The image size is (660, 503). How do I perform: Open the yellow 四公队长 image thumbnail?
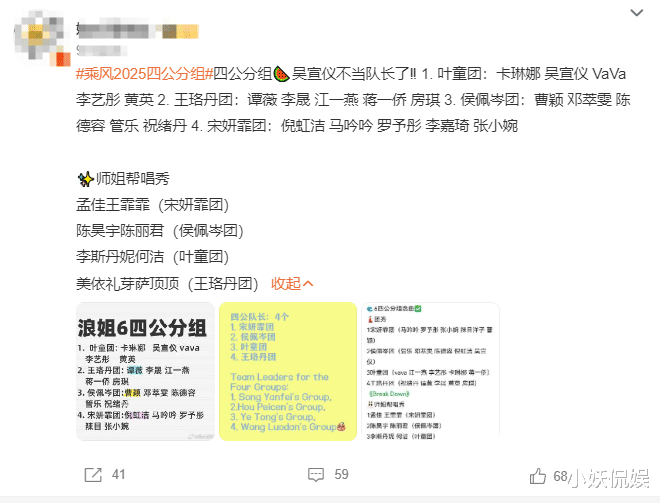288,372
